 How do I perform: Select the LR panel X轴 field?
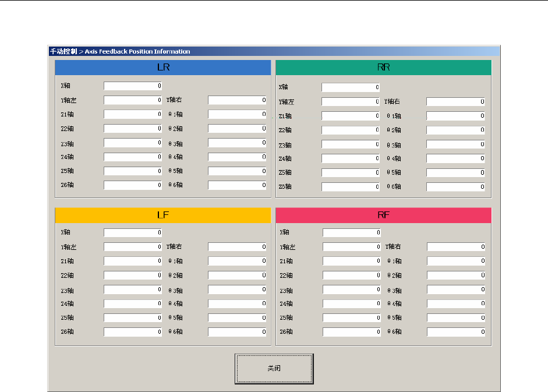click(x=133, y=86)
